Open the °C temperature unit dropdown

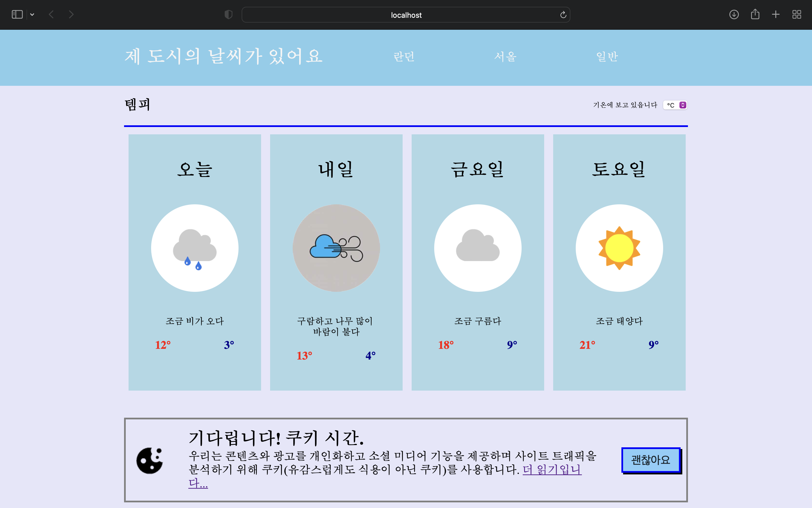(x=675, y=105)
